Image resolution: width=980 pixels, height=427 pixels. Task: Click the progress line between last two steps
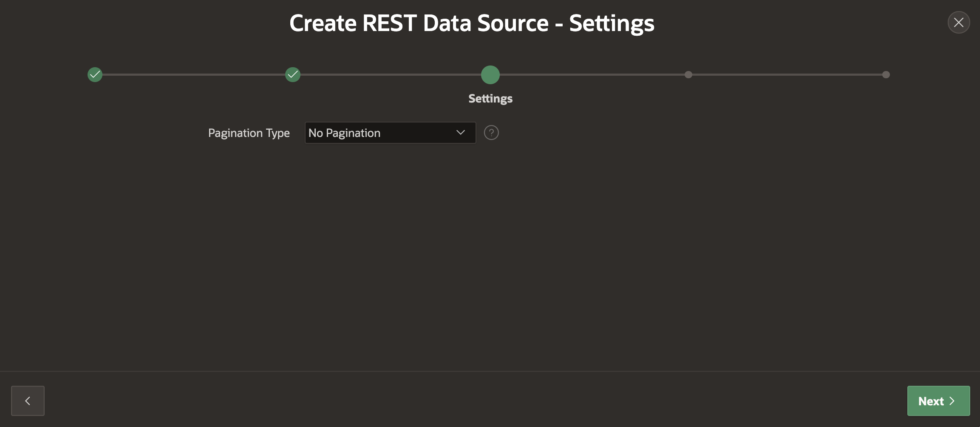(x=786, y=75)
